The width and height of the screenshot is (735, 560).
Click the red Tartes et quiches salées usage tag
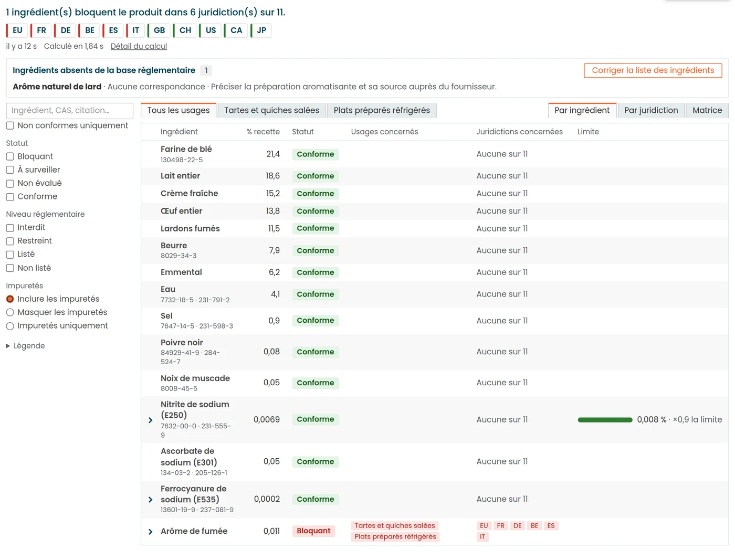point(395,526)
